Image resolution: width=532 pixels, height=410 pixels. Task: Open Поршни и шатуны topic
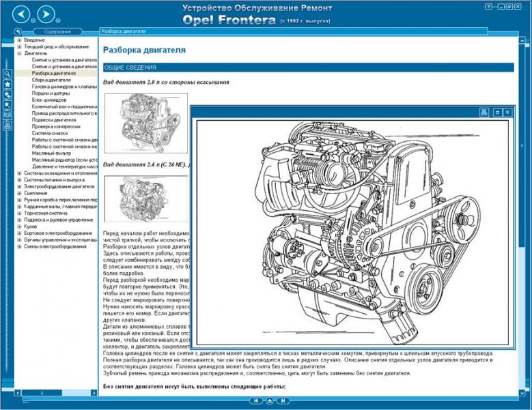pos(51,93)
